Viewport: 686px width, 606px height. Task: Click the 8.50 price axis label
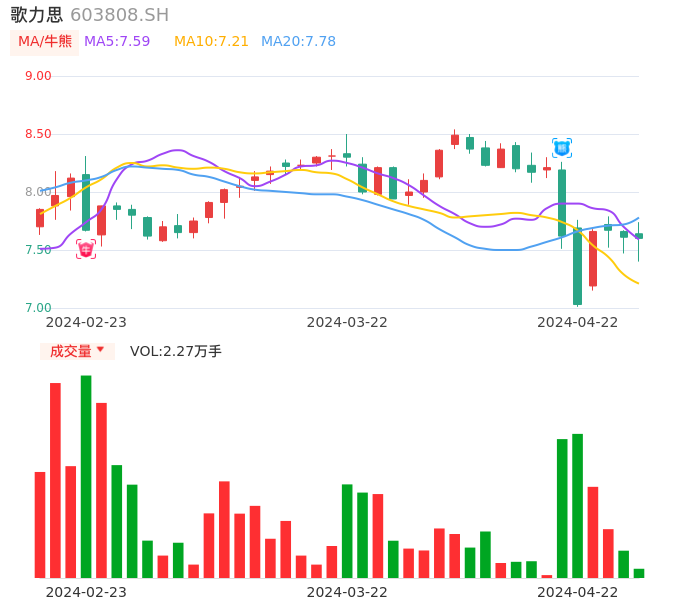(x=38, y=134)
